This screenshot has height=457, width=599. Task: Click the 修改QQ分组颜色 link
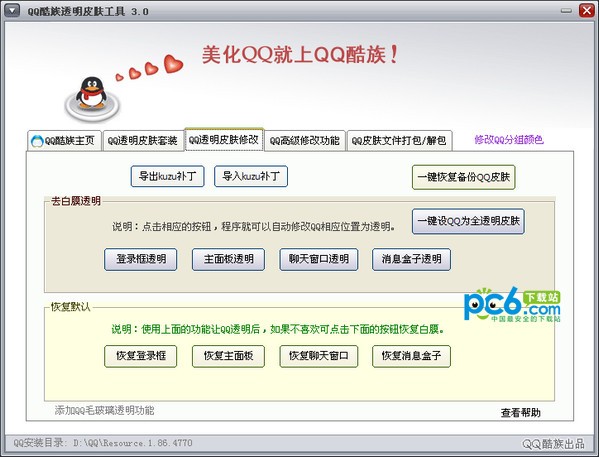tap(509, 140)
